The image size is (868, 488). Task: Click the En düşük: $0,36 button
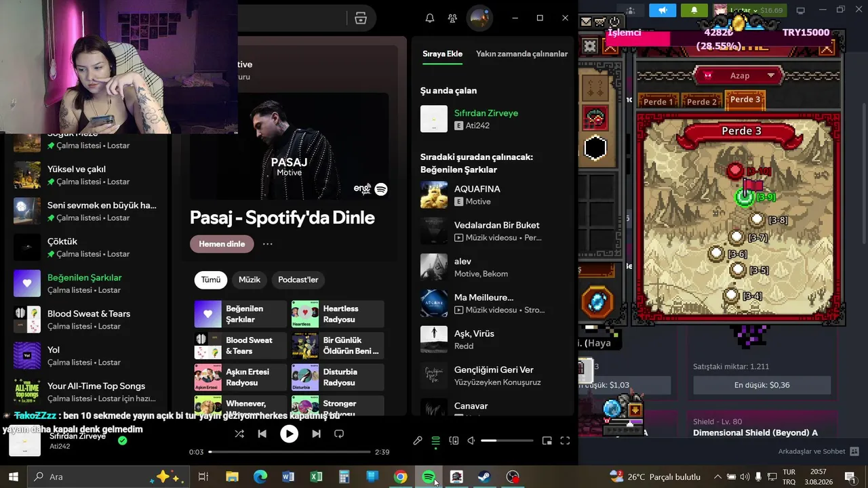[762, 385]
